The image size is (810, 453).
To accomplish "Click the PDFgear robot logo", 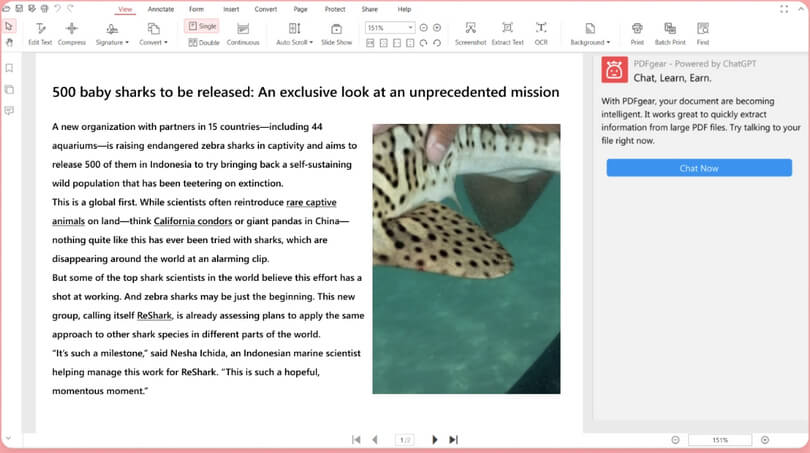I will 614,70.
